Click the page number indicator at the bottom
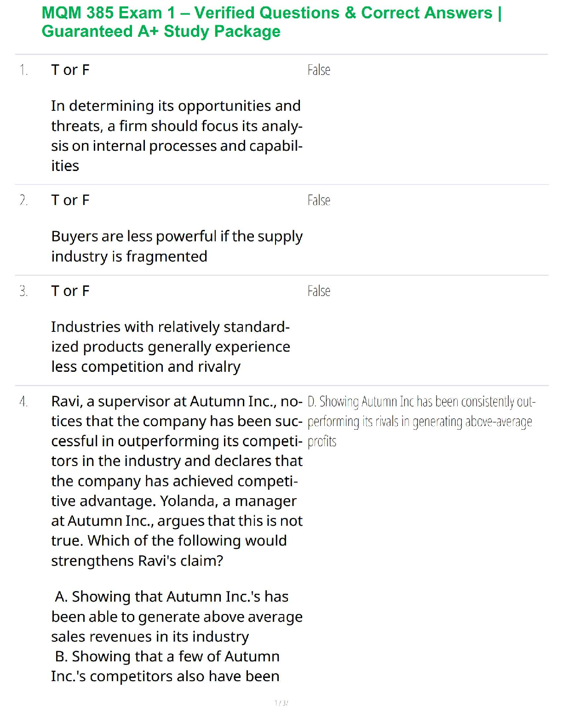 (x=281, y=703)
